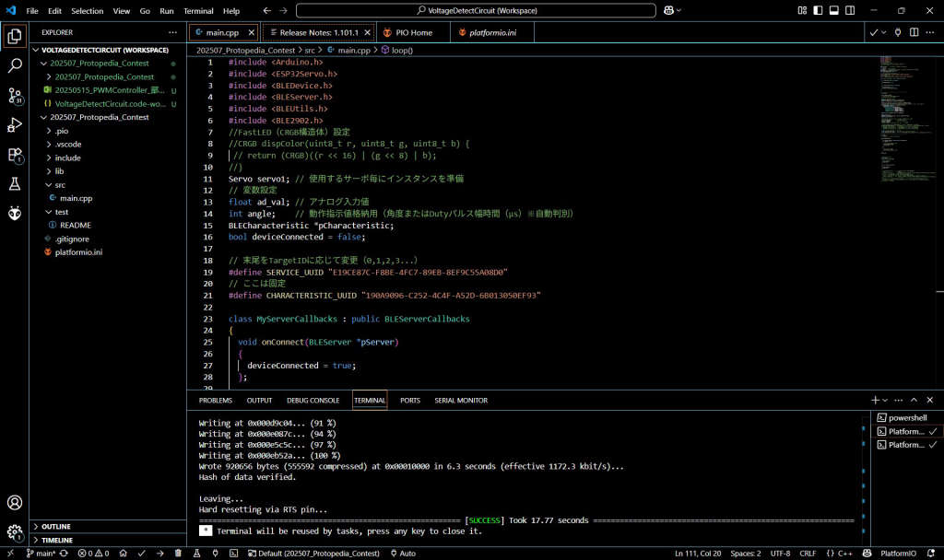This screenshot has height=560, width=944.
Task: Open the File menu
Action: click(x=32, y=11)
